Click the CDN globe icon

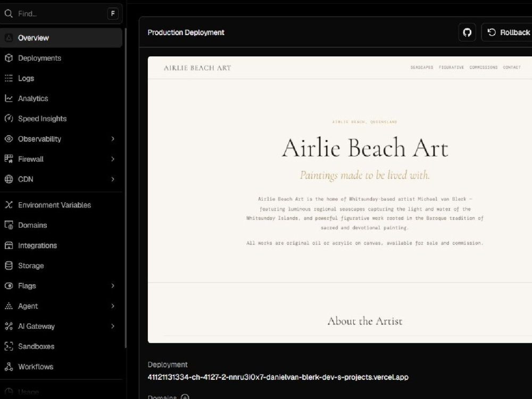point(9,179)
